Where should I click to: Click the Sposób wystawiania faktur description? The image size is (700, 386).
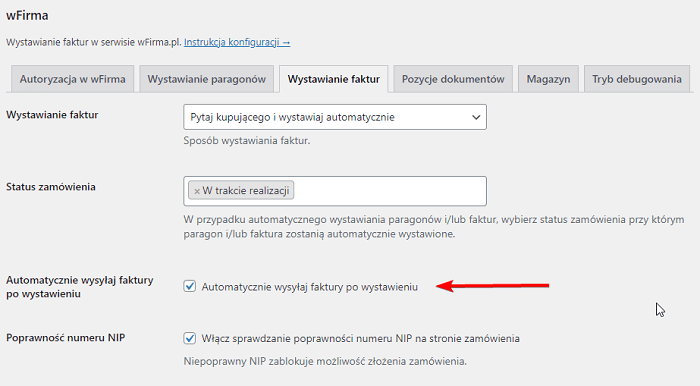tap(247, 141)
